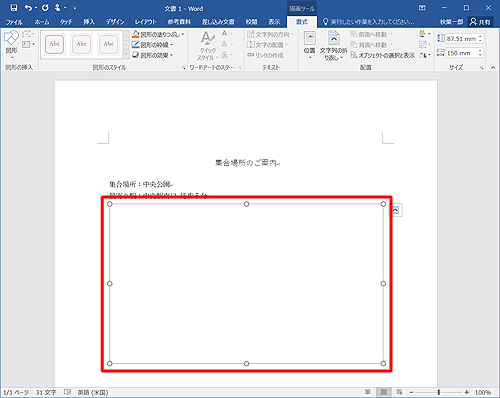
Task: Click the shape height field 87.51 mm
Action: tap(462, 39)
